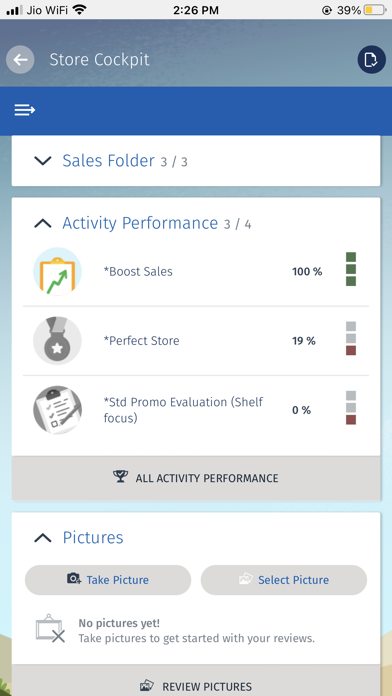
Task: Open ALL ACTIVITY PERFORMANCE
Action: pyautogui.click(x=196, y=478)
